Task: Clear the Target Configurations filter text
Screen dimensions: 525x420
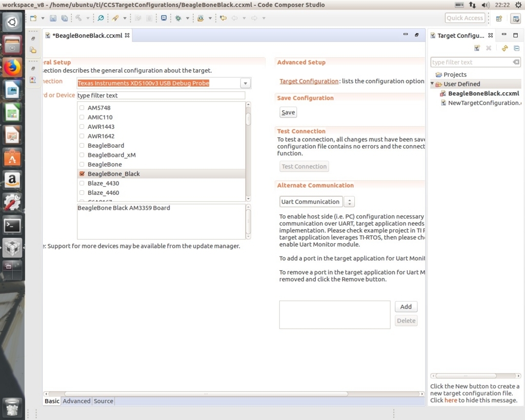Action: (516, 62)
